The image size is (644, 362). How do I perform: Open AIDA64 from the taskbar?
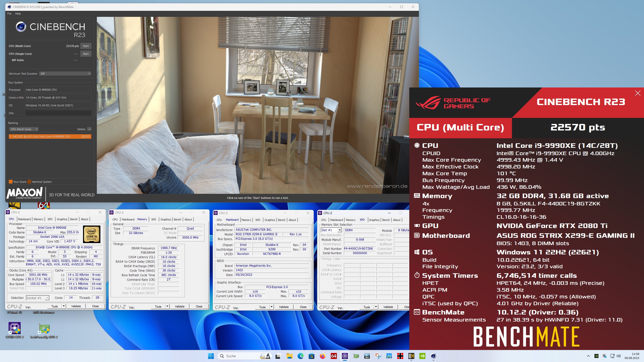(334, 356)
